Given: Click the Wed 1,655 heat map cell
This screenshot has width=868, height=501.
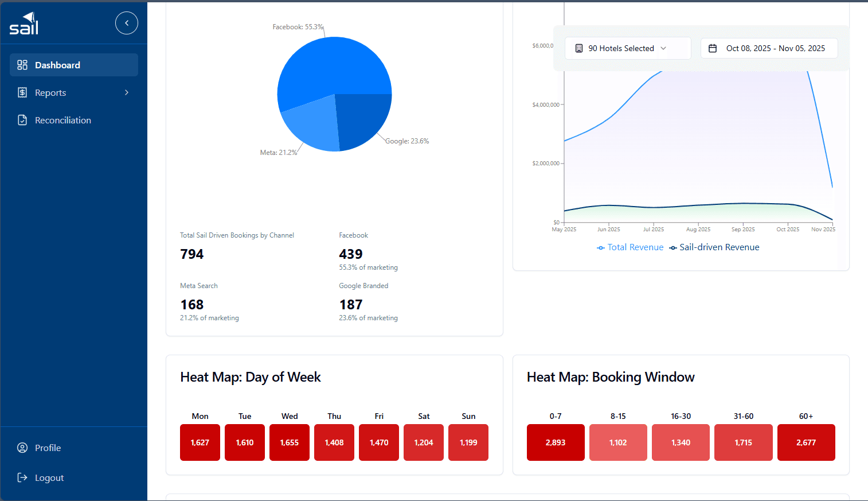Looking at the screenshot, I should pos(290,442).
